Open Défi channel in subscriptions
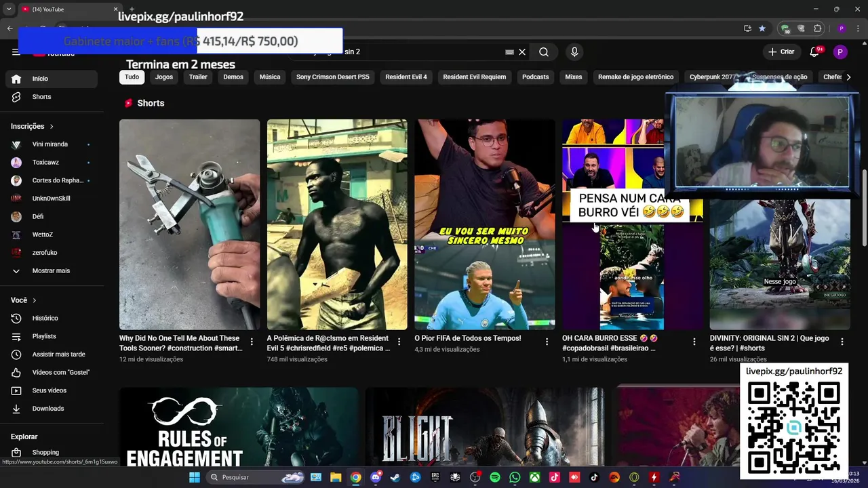The height and width of the screenshot is (488, 868). tap(52, 217)
